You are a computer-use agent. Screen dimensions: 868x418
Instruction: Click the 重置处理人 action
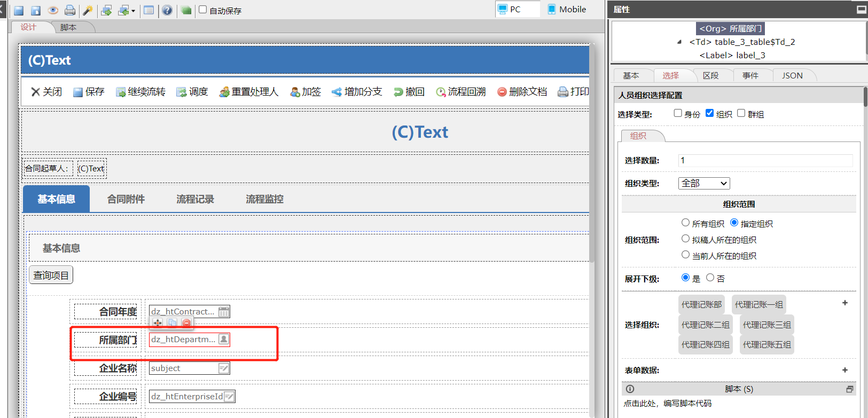tap(249, 92)
